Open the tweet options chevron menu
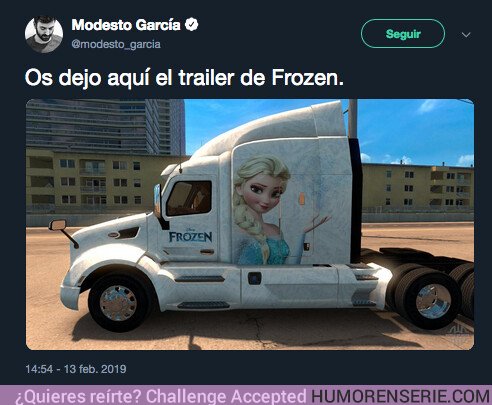This screenshot has height=405, width=492. coord(466,35)
